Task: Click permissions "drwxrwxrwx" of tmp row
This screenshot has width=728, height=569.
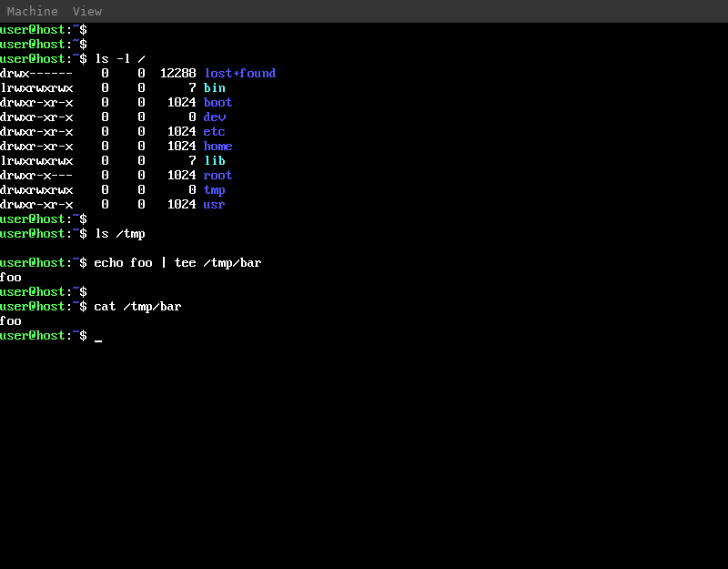Action: [36, 190]
